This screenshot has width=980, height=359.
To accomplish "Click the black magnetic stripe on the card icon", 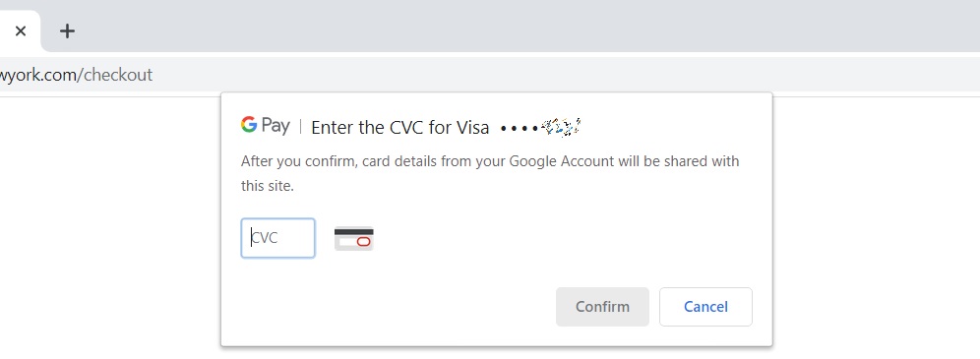I will tap(354, 232).
